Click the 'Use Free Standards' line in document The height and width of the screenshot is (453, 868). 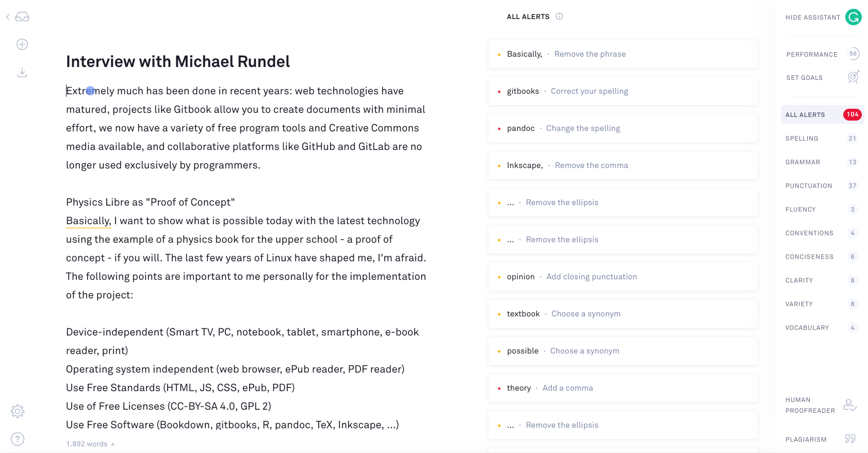pyautogui.click(x=181, y=388)
